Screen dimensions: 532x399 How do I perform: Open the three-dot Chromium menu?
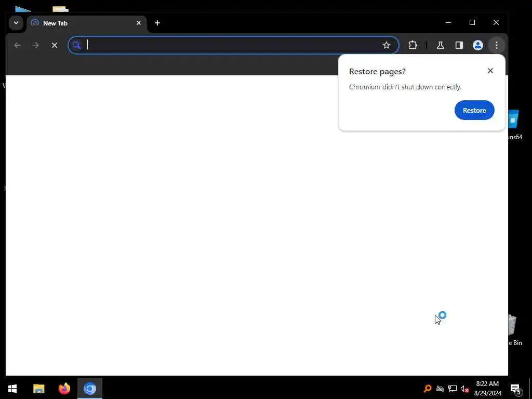pos(496,45)
